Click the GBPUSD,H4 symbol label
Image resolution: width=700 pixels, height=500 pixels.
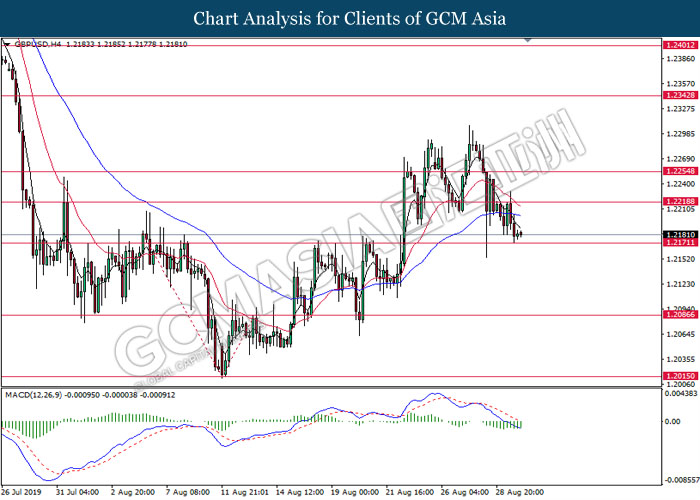(38, 44)
